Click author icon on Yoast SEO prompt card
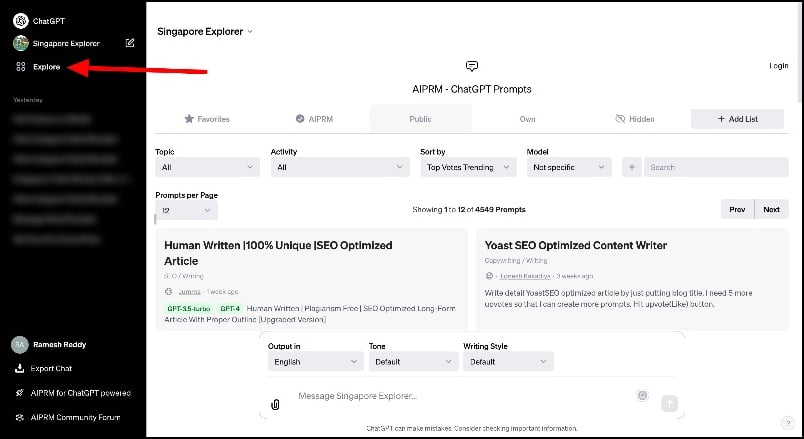Image resolution: width=804 pixels, height=439 pixels. coord(489,276)
